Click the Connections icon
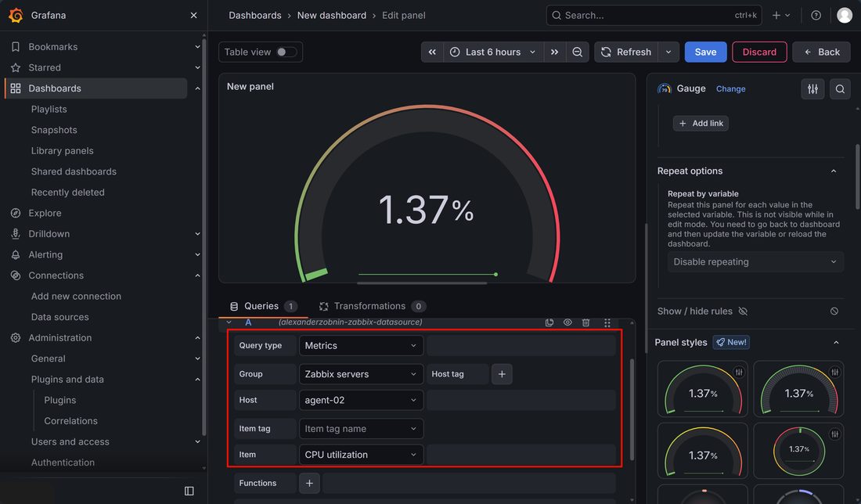 [x=16, y=275]
